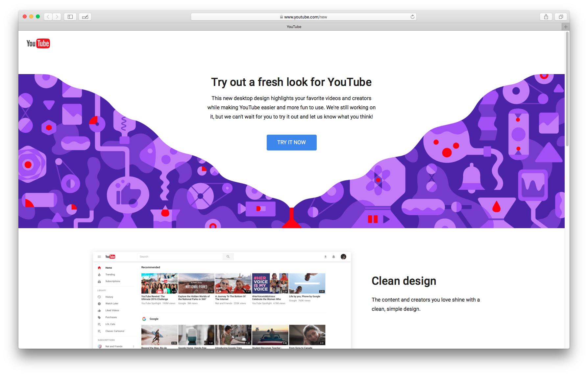The image size is (588, 375).
Task: Click the upload arrow icon in the preview mockup
Action: click(x=326, y=257)
